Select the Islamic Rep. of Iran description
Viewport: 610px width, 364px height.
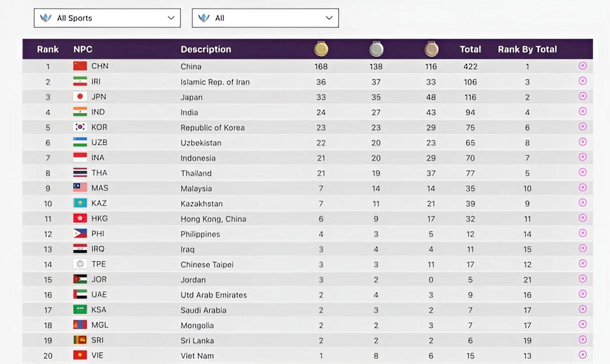tap(215, 82)
